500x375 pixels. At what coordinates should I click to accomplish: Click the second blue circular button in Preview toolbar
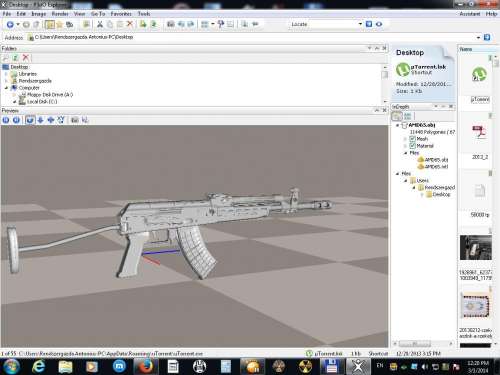(16, 120)
